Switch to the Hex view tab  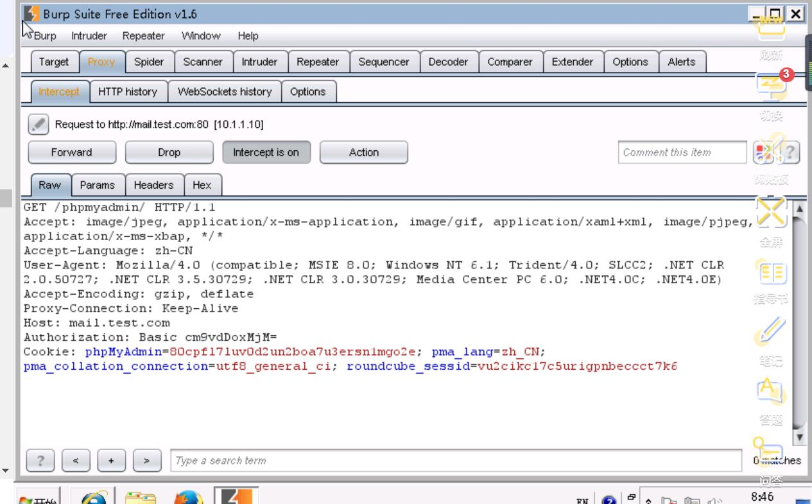click(202, 185)
